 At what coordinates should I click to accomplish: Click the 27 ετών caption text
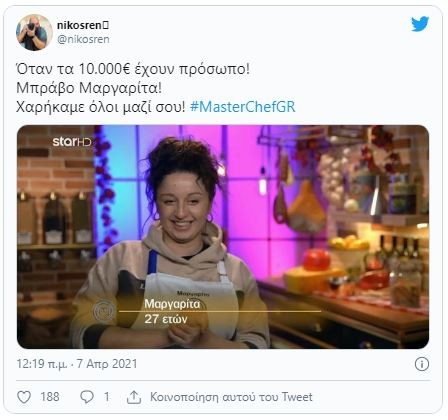coord(166,319)
